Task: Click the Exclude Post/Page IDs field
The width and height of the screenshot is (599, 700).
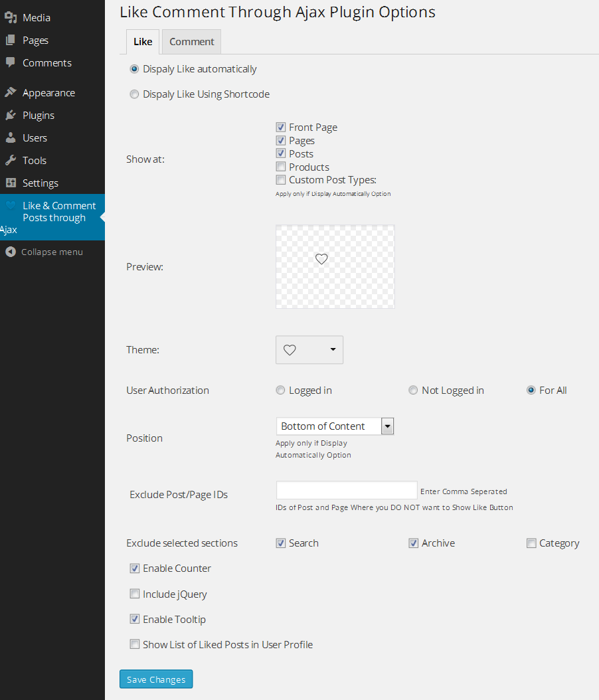Action: pos(347,491)
